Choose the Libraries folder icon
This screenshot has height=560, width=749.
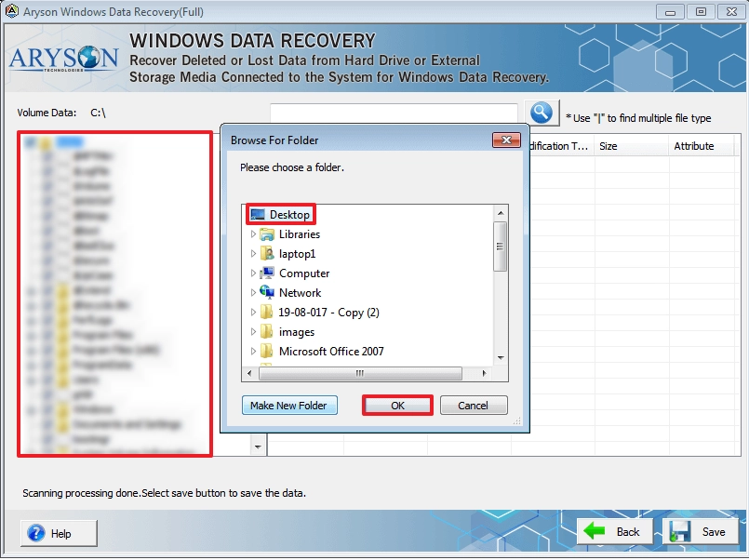[267, 234]
